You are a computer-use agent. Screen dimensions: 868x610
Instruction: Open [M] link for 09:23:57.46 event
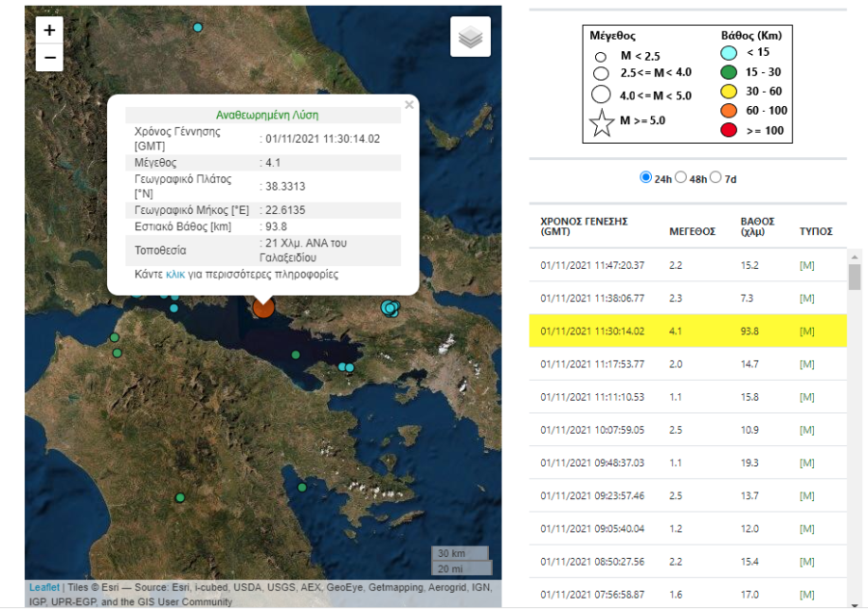[x=806, y=495]
